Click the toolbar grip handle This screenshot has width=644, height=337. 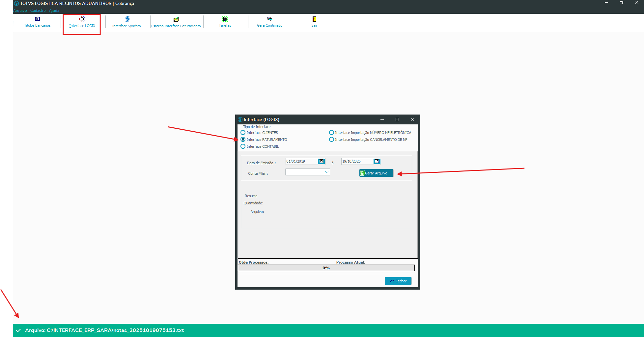tap(14, 23)
